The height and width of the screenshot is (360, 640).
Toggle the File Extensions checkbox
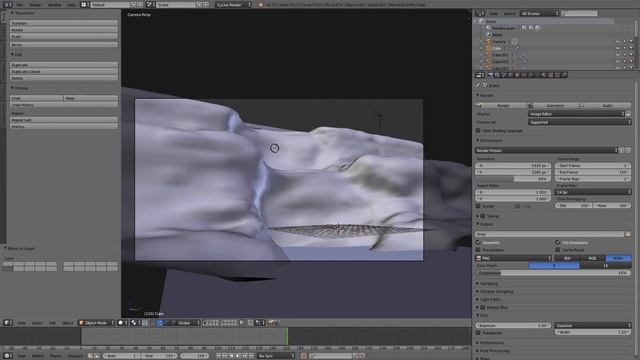[x=558, y=242]
